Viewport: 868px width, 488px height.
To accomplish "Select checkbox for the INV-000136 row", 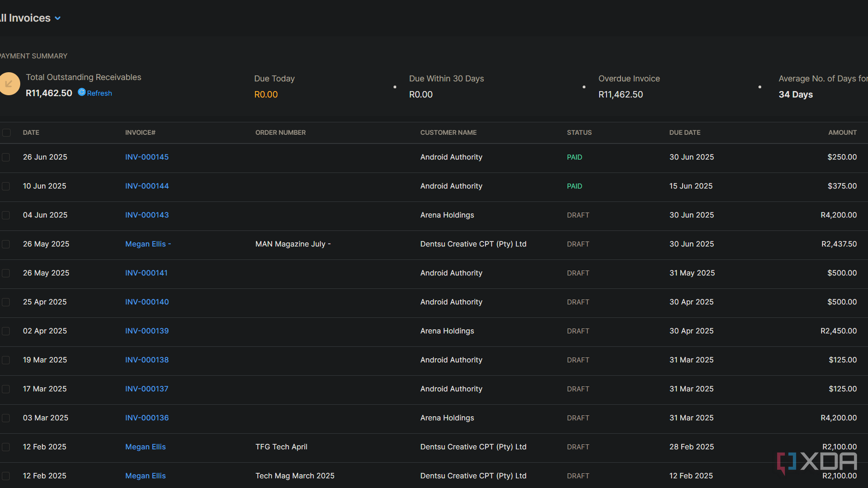I will tap(6, 418).
